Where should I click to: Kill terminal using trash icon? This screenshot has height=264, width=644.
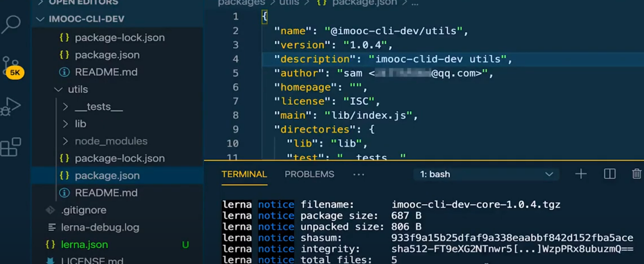(x=637, y=174)
